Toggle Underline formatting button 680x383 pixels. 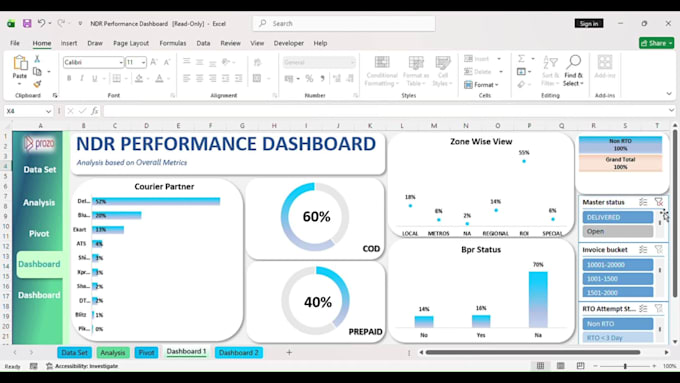tap(94, 79)
